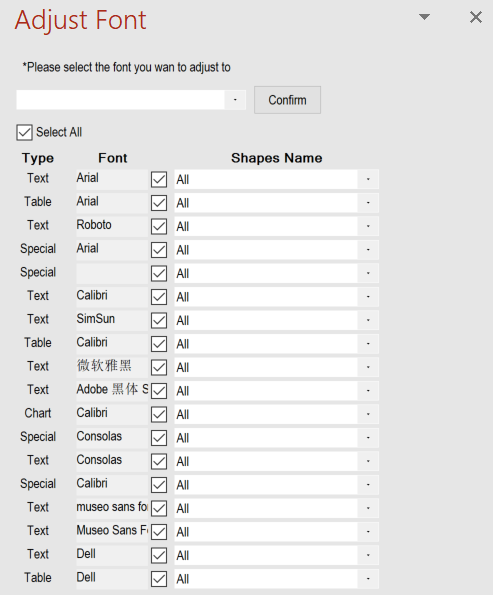Toggle the Special Arial row checkbox
Screen dimensions: 493x595
click(159, 250)
